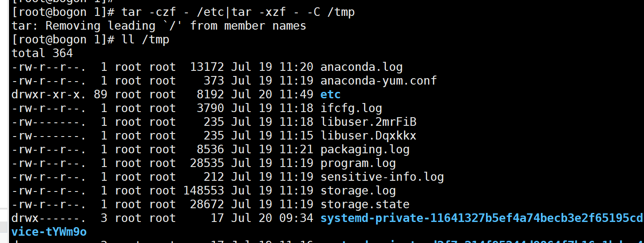Viewport: 644px width, 243px height.
Task: Click the storage.log filename
Action: [358, 191]
